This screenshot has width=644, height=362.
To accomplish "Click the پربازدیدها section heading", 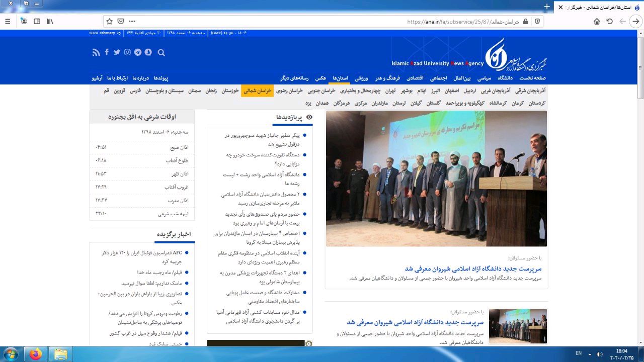I will click(x=289, y=117).
